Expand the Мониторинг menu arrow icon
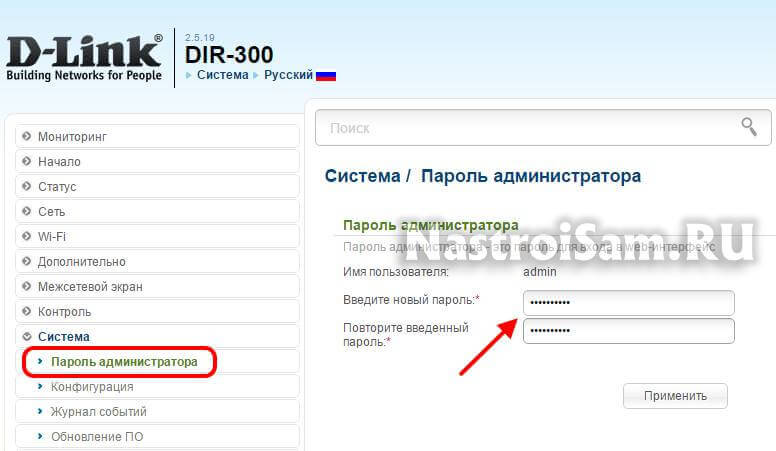The width and height of the screenshot is (776, 451). 27,136
